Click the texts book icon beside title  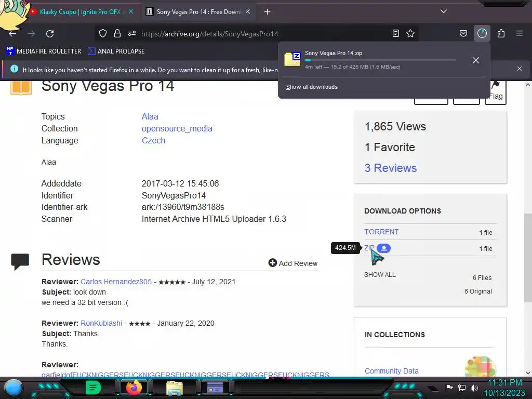pyautogui.click(x=21, y=87)
